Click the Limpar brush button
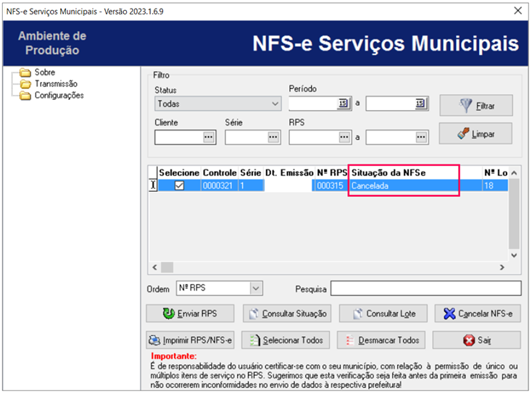This screenshot has width=532, height=394. click(x=475, y=134)
